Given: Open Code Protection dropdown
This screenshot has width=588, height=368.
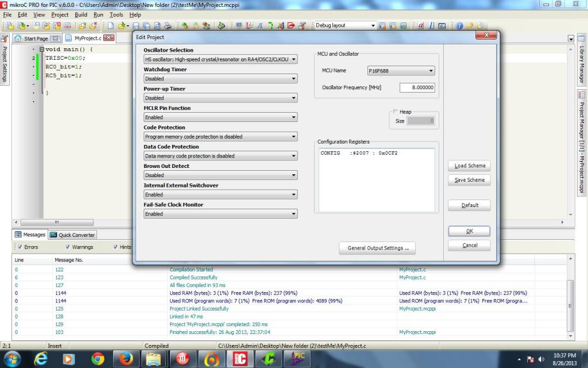Looking at the screenshot, I should (220, 137).
